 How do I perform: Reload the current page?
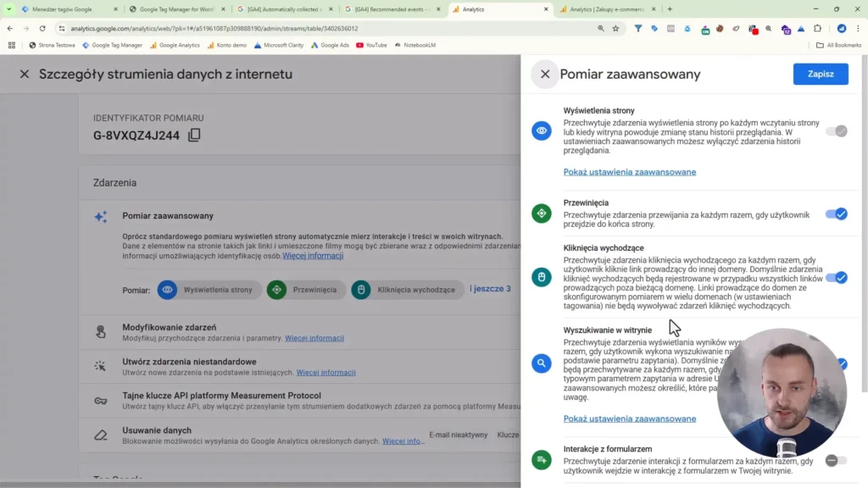tap(42, 28)
